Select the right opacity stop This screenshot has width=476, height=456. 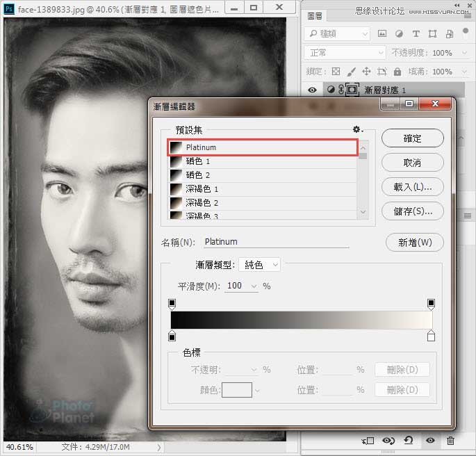click(x=431, y=304)
